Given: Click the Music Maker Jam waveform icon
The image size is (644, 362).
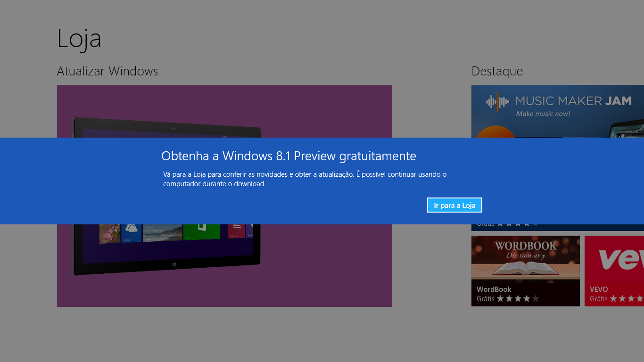Looking at the screenshot, I should (x=496, y=102).
